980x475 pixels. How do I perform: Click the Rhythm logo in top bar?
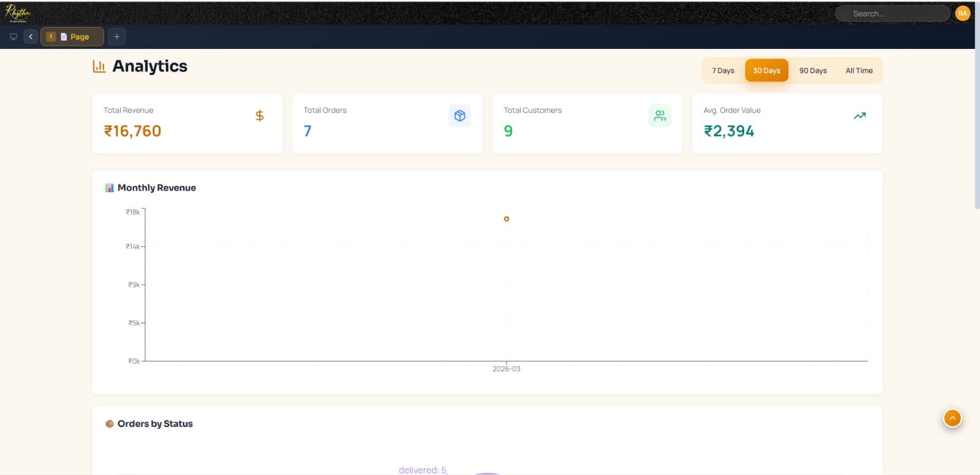[x=18, y=12]
